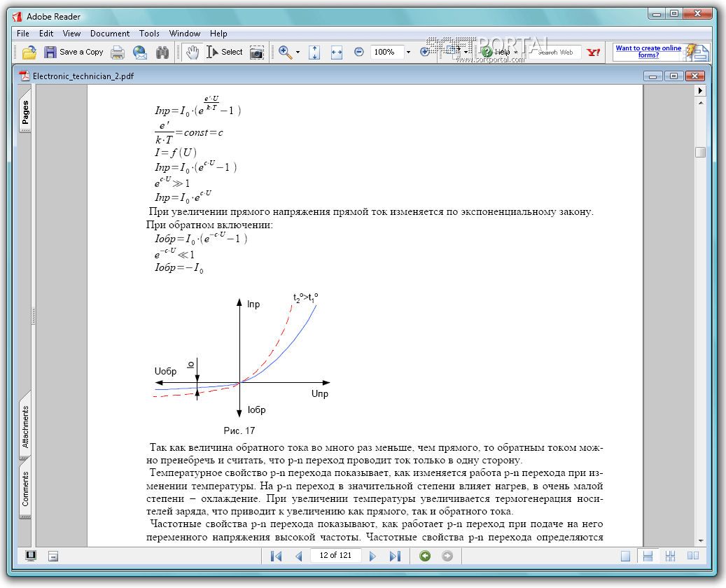Click the Adobe Reader title bar icon

(18, 17)
